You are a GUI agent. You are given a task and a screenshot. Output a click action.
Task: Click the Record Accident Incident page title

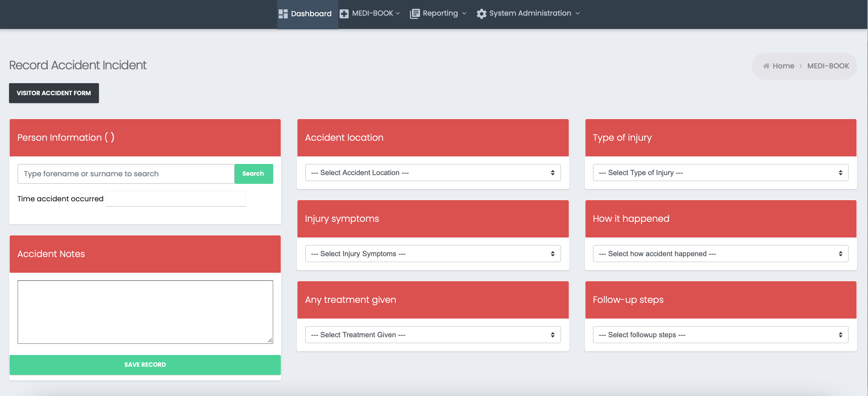(78, 65)
